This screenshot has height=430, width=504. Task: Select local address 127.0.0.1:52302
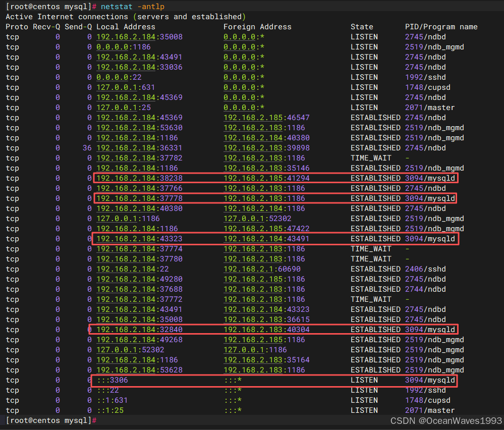pos(130,350)
